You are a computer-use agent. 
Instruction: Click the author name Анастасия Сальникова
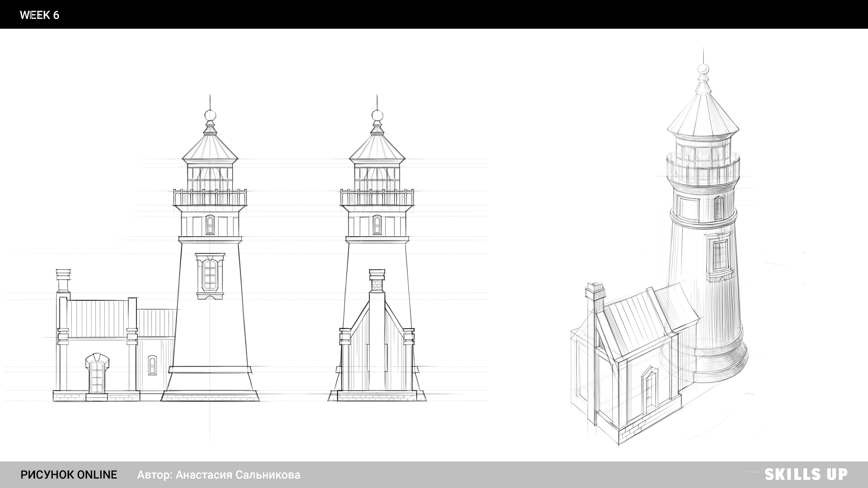(237, 475)
